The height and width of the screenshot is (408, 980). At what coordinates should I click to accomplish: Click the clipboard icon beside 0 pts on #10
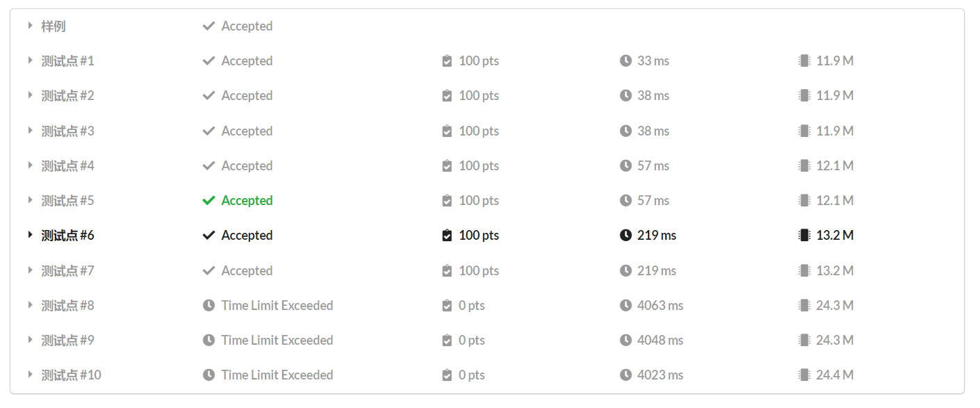pyautogui.click(x=447, y=375)
